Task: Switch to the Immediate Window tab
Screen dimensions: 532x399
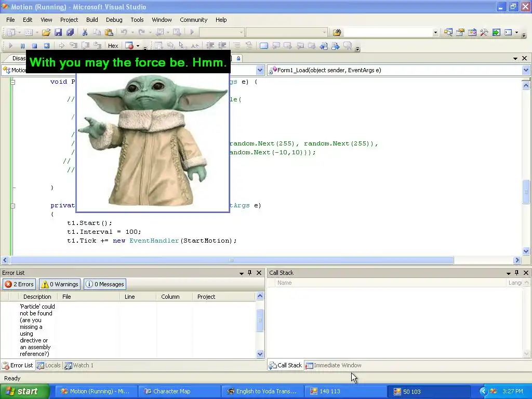Action: (334, 365)
